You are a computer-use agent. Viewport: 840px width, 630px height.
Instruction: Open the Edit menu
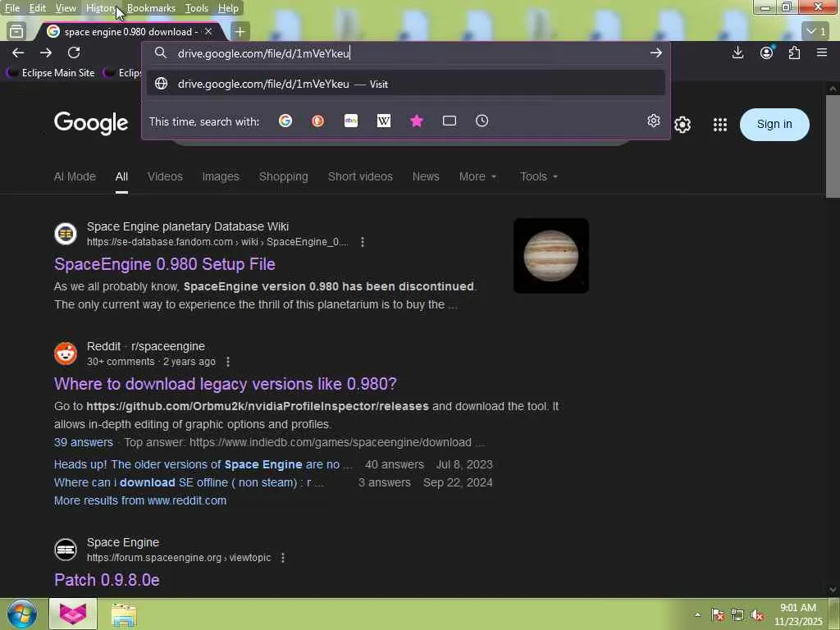37,8
